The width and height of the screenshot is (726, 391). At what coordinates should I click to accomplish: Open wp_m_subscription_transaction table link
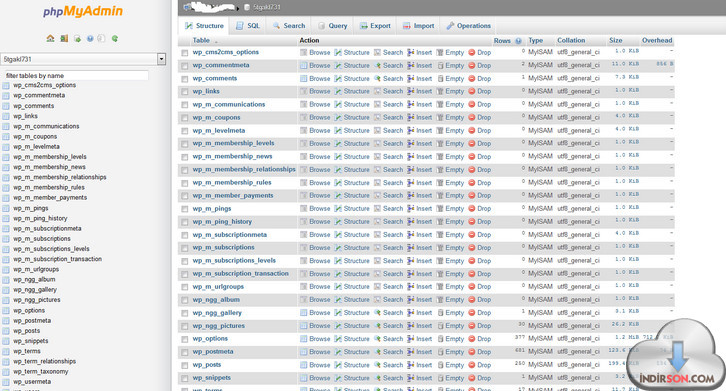[x=240, y=273]
